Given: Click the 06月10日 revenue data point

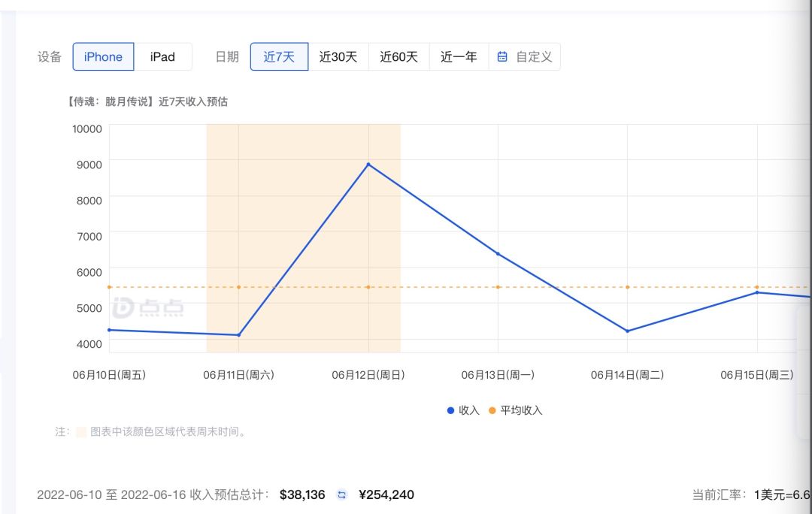Looking at the screenshot, I should pyautogui.click(x=109, y=330).
